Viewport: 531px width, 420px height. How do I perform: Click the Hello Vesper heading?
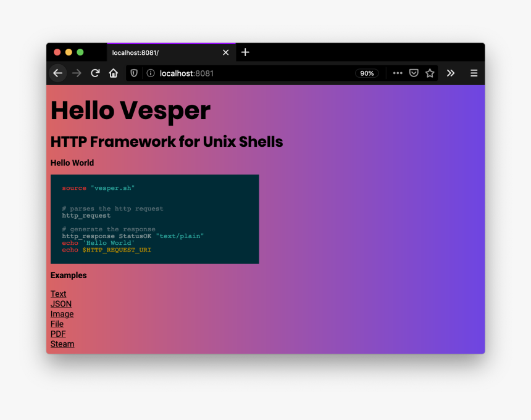pos(130,111)
